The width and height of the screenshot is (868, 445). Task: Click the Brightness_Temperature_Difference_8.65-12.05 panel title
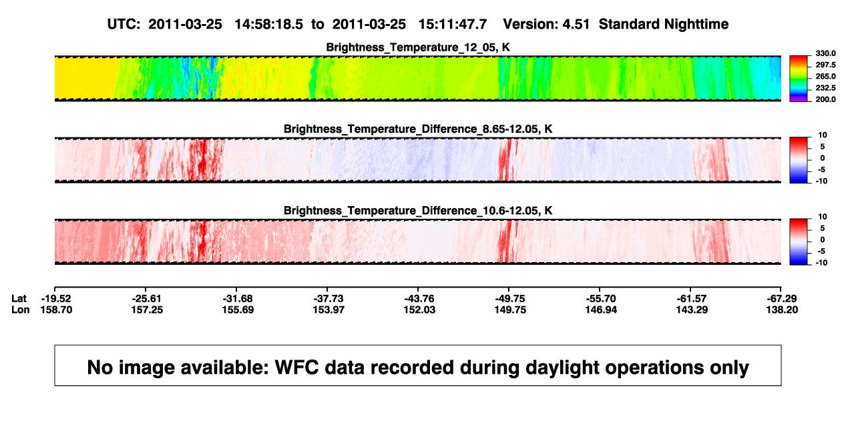(x=418, y=129)
